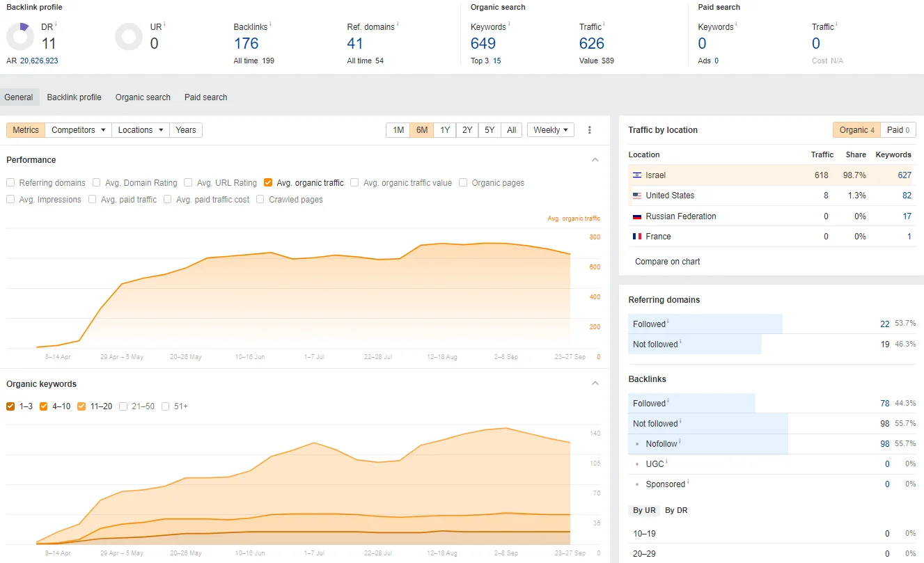
Task: Click the DR donut chart icon
Action: tap(20, 36)
